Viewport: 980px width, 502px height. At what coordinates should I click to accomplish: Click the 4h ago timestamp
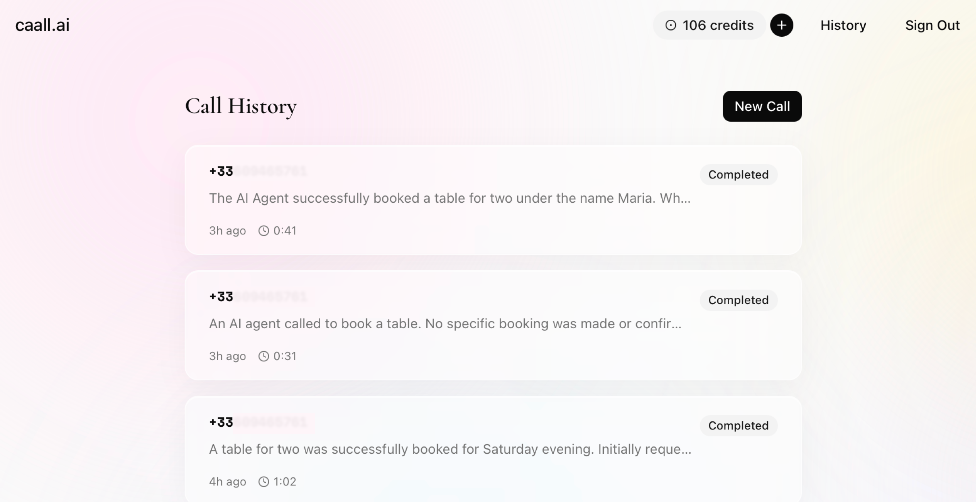[x=227, y=482]
